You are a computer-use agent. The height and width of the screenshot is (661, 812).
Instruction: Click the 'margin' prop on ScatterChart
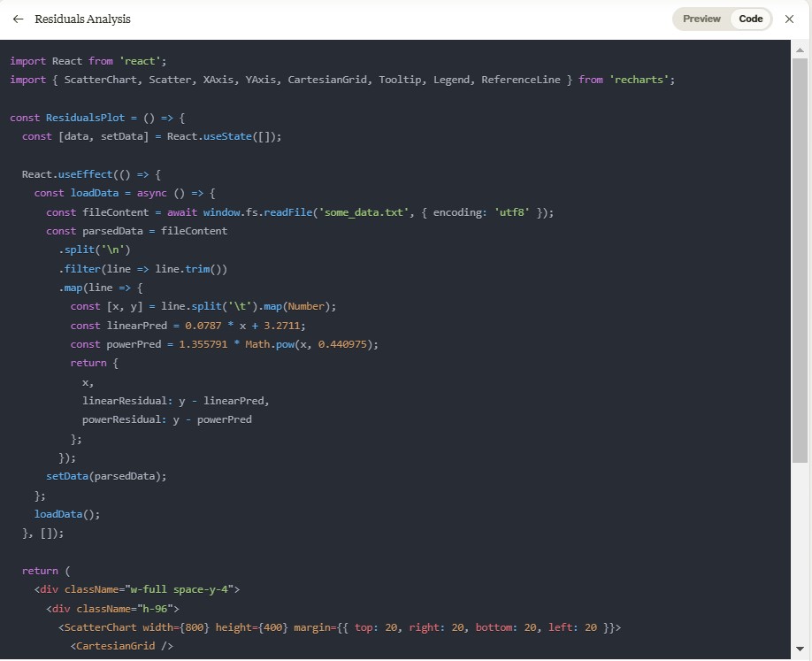pos(311,627)
